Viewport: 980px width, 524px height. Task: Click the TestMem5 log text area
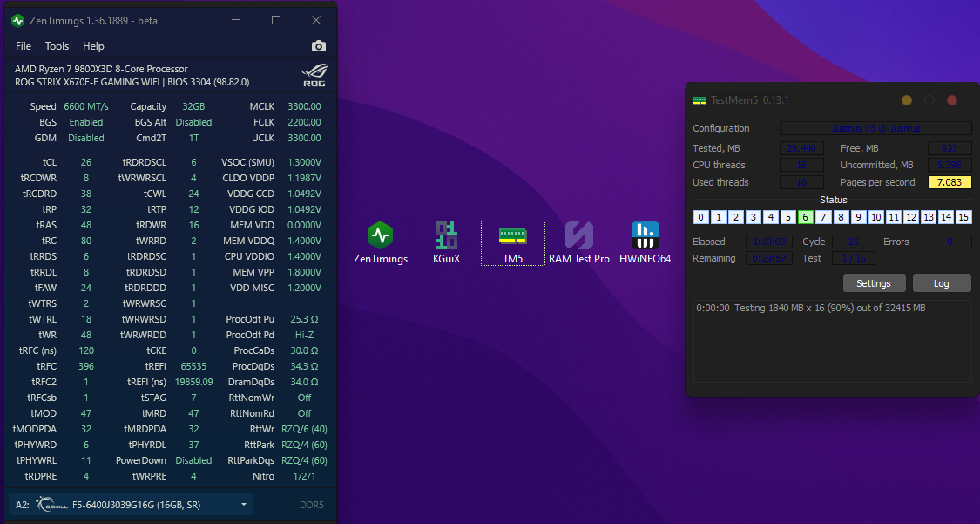pos(833,341)
